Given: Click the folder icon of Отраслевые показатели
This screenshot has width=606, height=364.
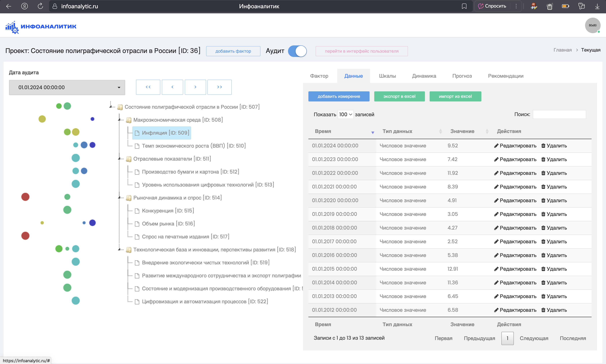Looking at the screenshot, I should click(129, 159).
